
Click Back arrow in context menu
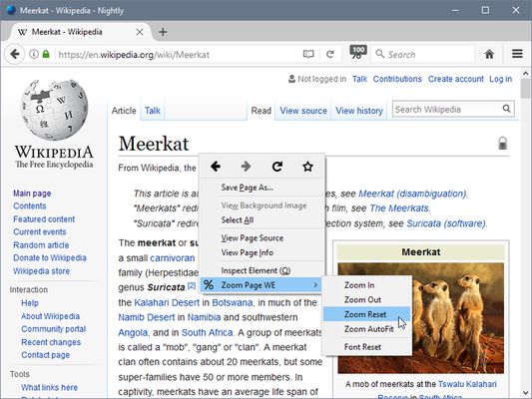[x=216, y=167]
